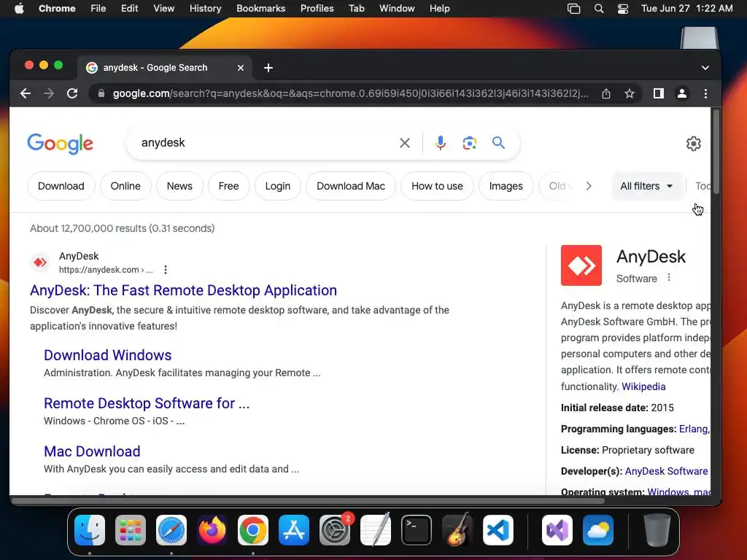
Task: Open the Chrome History menu
Action: coord(205,9)
